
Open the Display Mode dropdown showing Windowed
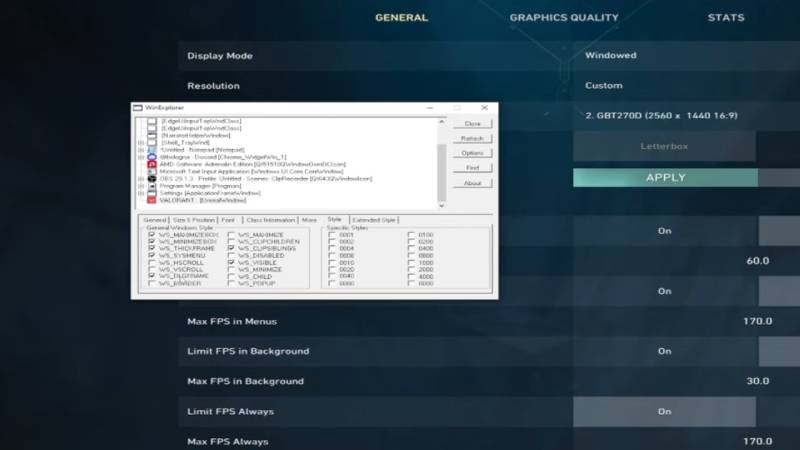click(x=686, y=56)
